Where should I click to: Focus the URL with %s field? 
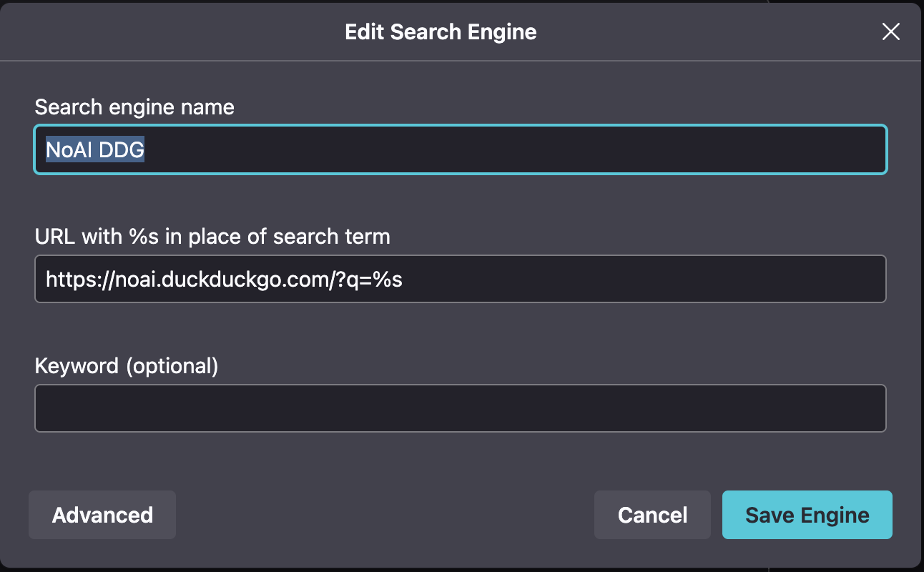[x=461, y=279]
